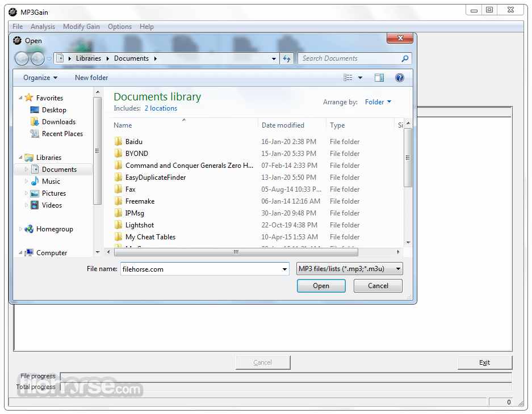Click the Downloads folder icon in sidebar
The height and width of the screenshot is (414, 532).
click(x=35, y=121)
